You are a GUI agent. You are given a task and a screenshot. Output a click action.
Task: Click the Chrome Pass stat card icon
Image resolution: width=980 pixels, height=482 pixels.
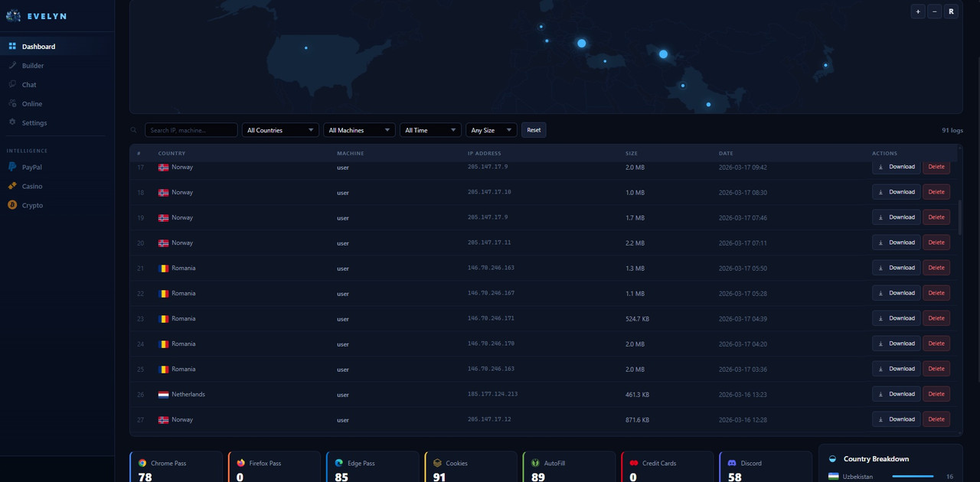(142, 463)
